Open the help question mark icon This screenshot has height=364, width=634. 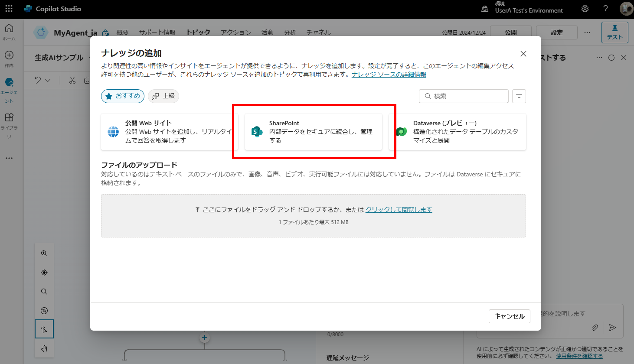(605, 9)
